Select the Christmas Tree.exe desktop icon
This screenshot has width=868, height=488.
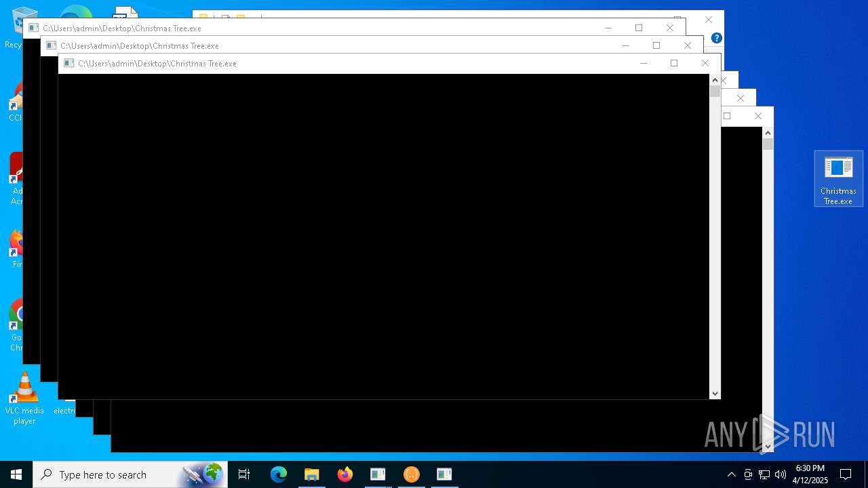coord(838,179)
